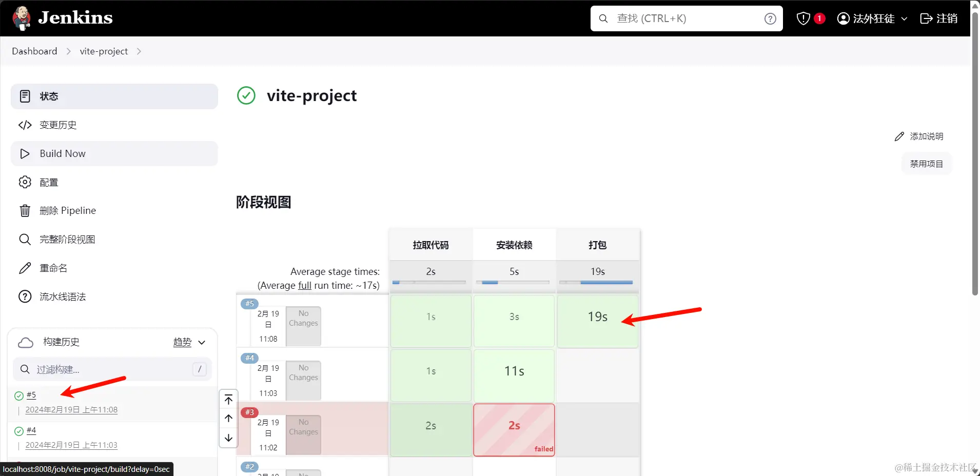Image resolution: width=980 pixels, height=476 pixels.
Task: Click the 19s 打包 cell of build #5
Action: pos(598,321)
